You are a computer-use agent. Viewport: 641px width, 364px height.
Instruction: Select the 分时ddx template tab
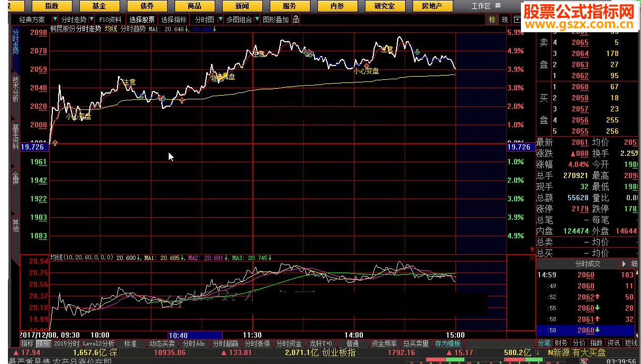tap(194, 343)
